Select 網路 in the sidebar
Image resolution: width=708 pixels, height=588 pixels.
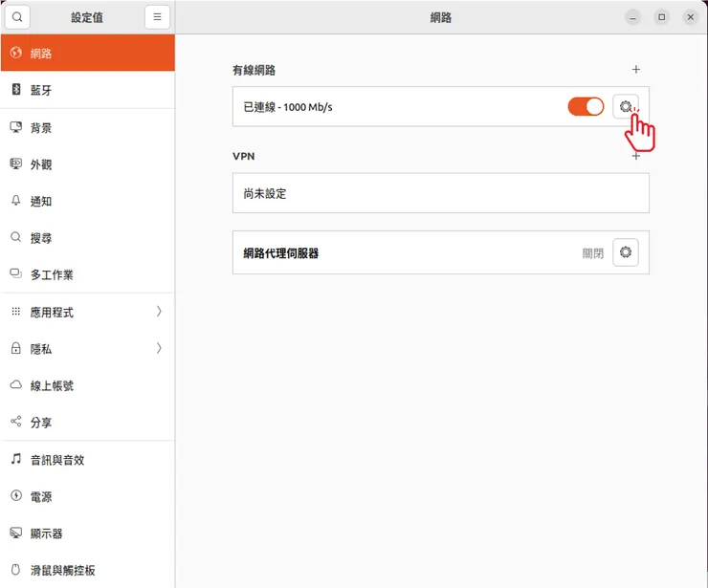click(88, 53)
